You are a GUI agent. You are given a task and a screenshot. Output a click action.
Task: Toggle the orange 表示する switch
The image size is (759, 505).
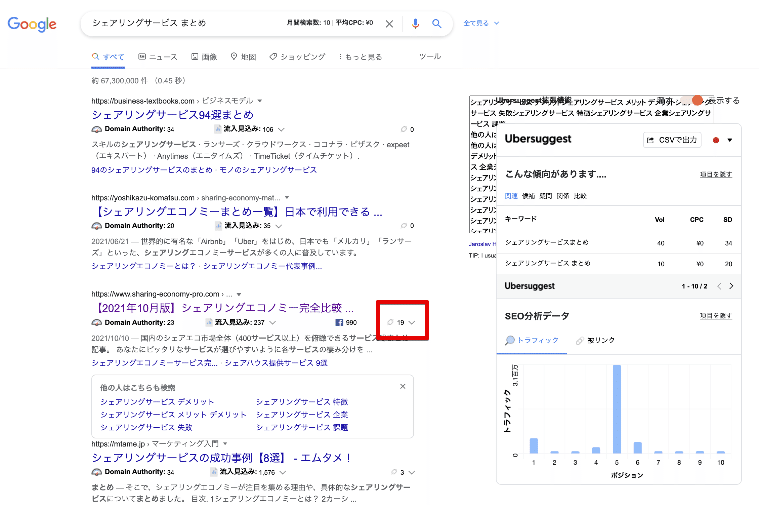692,101
